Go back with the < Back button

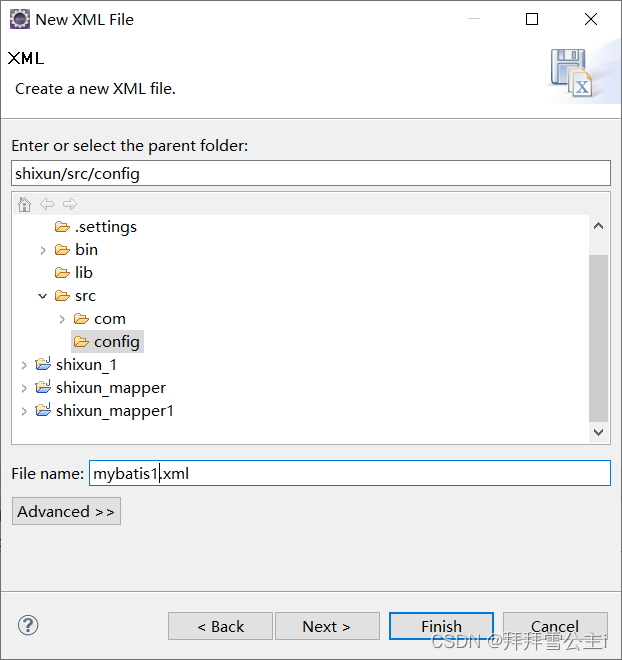pos(220,627)
